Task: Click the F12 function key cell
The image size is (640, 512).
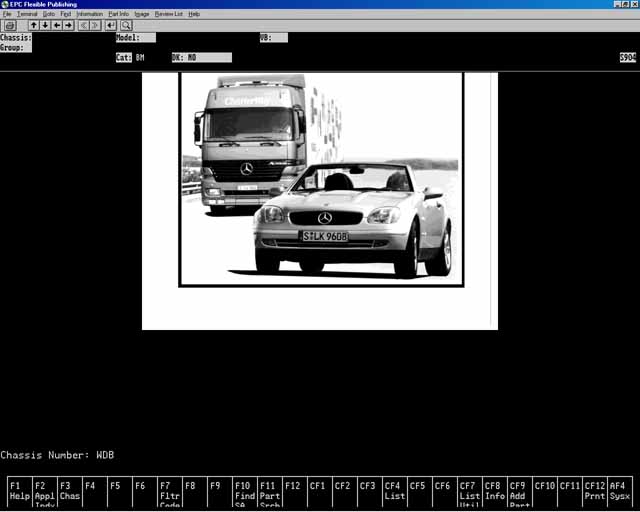Action: (295, 492)
